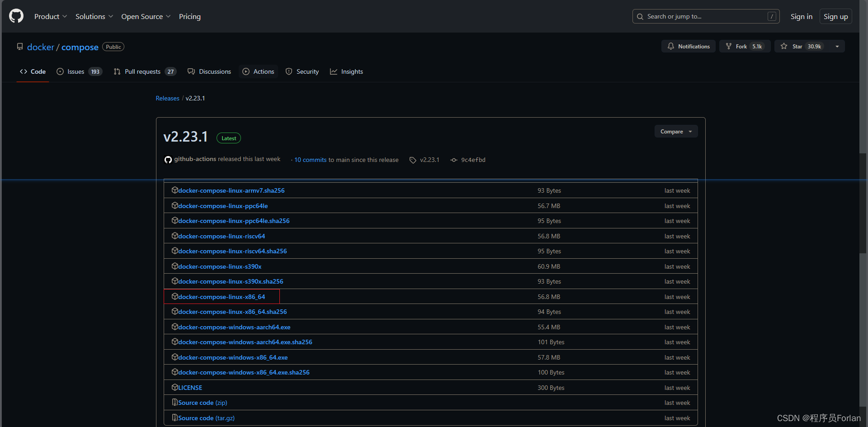Open the v2.23.1 tag link
Screen dimensions: 868x427
pos(429,160)
